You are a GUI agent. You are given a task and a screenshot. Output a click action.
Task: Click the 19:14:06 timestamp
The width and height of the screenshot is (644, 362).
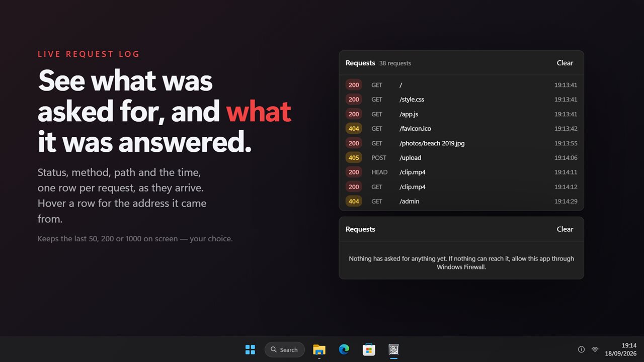(566, 158)
